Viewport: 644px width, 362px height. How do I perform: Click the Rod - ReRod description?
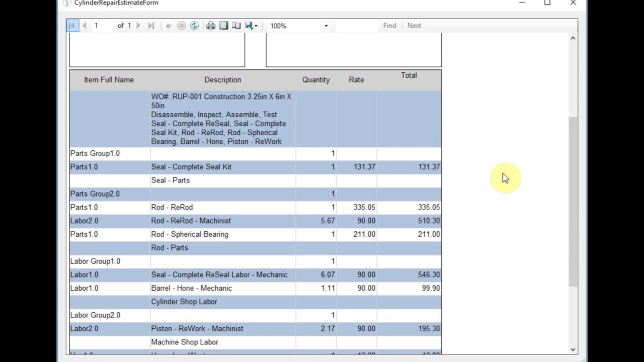[x=172, y=207]
